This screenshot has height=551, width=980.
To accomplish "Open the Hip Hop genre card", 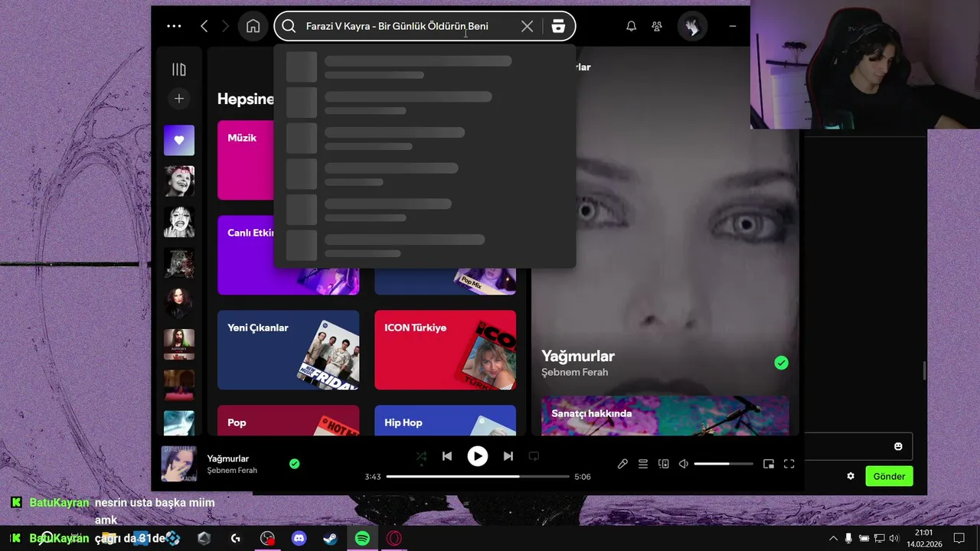I will [445, 420].
